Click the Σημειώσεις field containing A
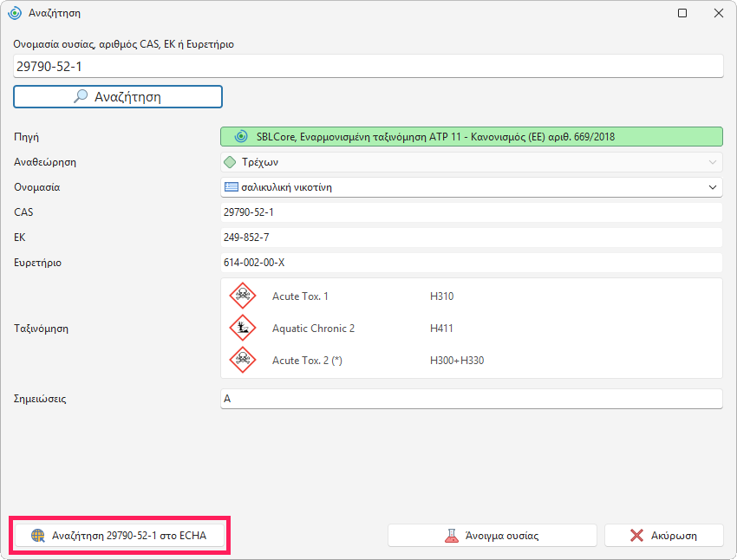 pyautogui.click(x=472, y=399)
